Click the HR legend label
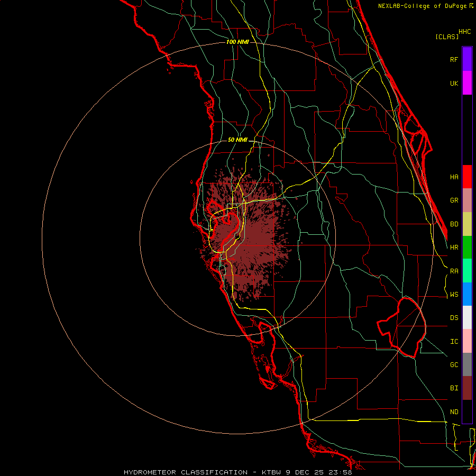 click(454, 248)
